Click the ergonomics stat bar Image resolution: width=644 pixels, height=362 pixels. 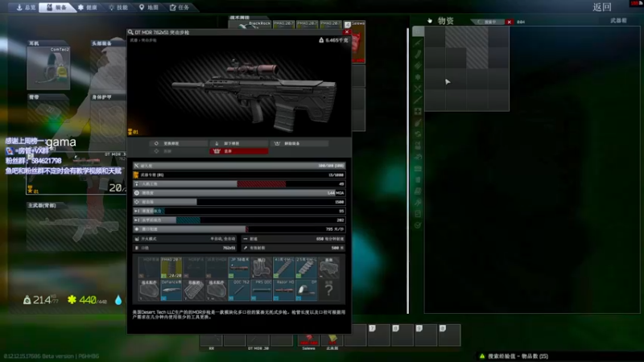tap(239, 184)
